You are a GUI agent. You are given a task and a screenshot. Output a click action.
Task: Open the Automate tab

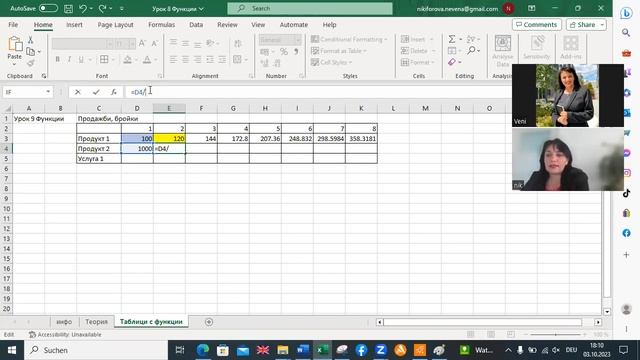293,25
